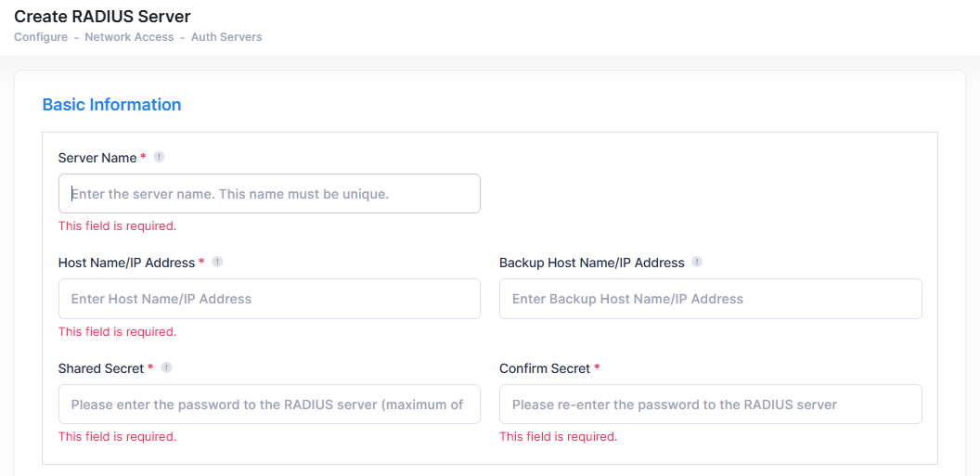Click the info icon beside Host Name/IP Address label
The height and width of the screenshot is (476, 980).
pos(217,263)
